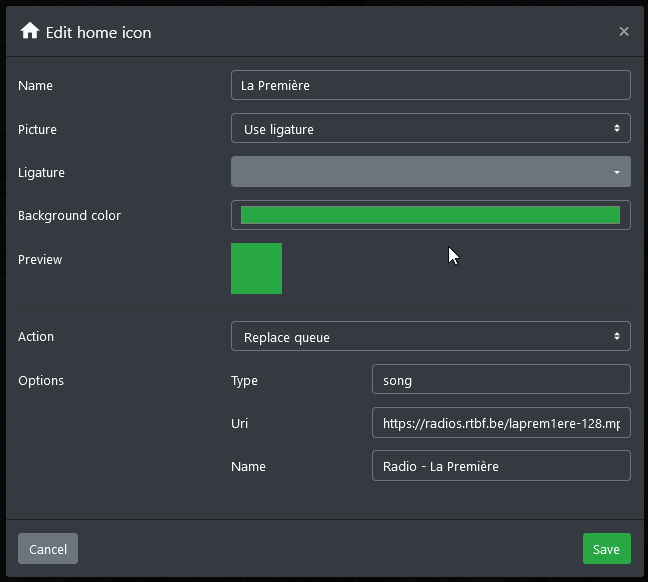The image size is (648, 582).
Task: Expand the Ligature dropdown
Action: coord(431,172)
